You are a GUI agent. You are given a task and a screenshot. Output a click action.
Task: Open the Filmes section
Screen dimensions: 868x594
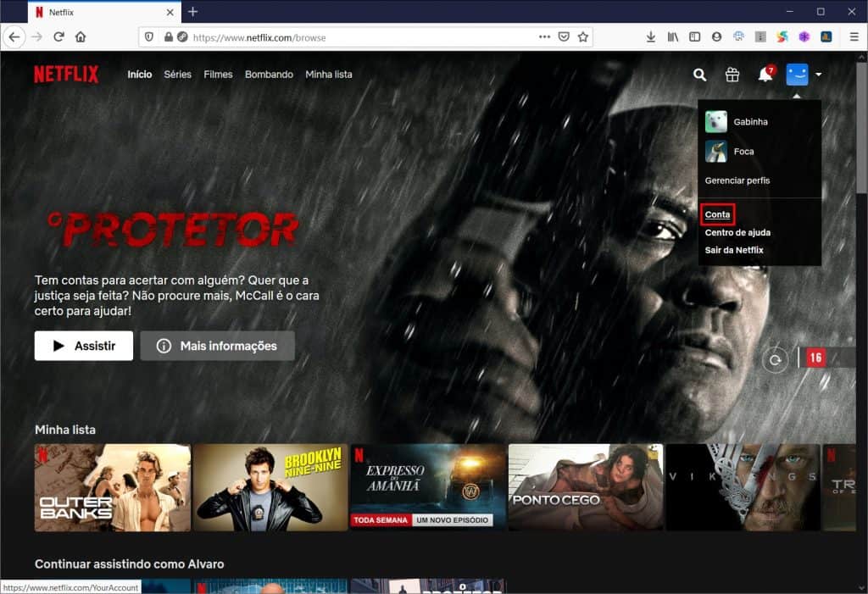coord(218,75)
